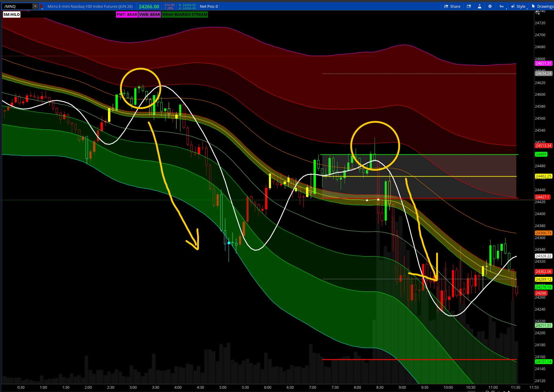This screenshot has height=392, width=554.
Task: Expand the 5m timeframe selector
Action: pyautogui.click(x=502, y=6)
